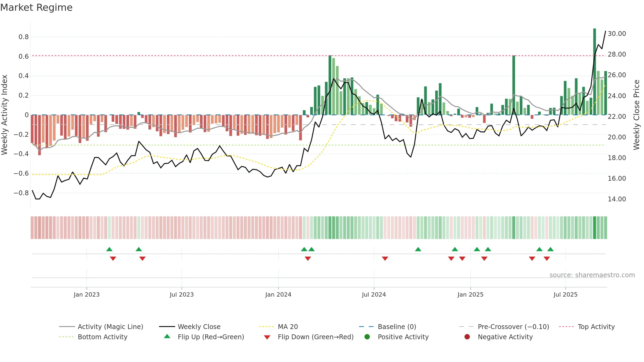The image size is (644, 362).
Task: Click the Market Regime chart title
Action: [x=36, y=8]
